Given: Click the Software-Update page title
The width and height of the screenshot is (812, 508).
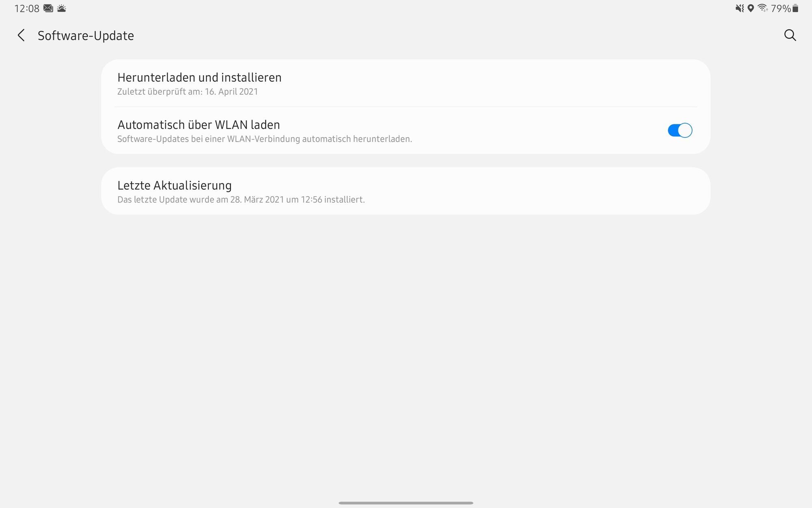Looking at the screenshot, I should click(86, 36).
